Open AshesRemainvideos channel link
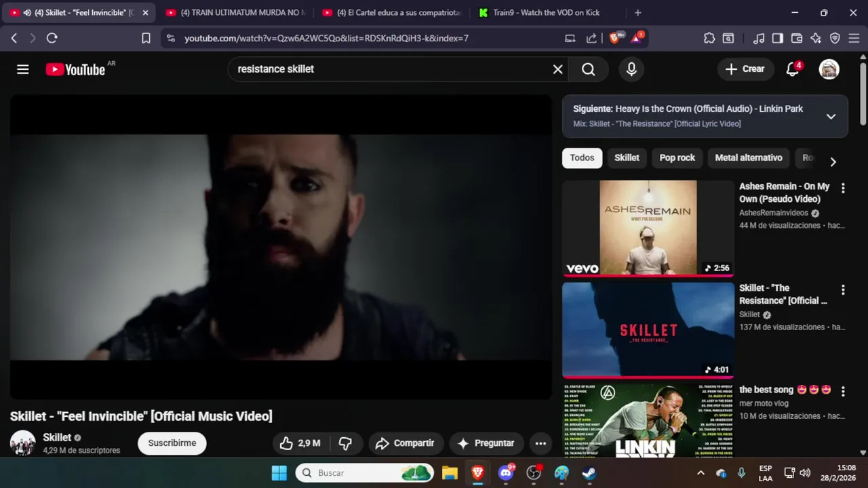 click(x=774, y=213)
